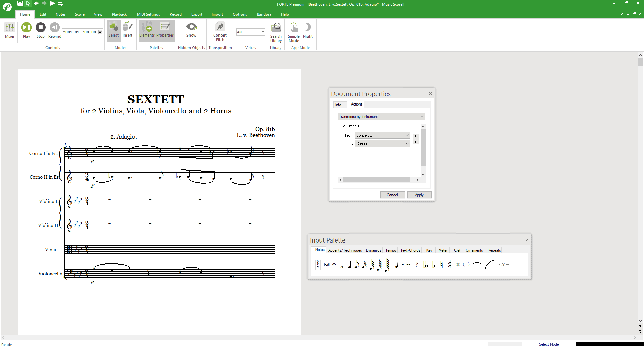Click the pointer tool in quick access bar
Screen dimensions: 644x346
pyautogui.click(x=28, y=3)
